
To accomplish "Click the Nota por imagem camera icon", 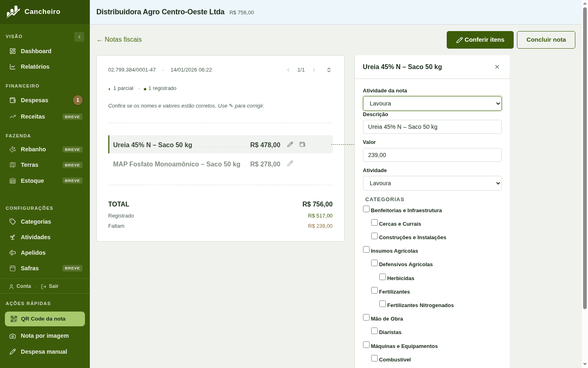I will (x=13, y=336).
